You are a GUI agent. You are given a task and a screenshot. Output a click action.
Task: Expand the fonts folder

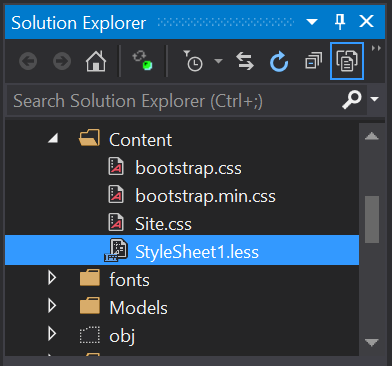click(x=52, y=277)
